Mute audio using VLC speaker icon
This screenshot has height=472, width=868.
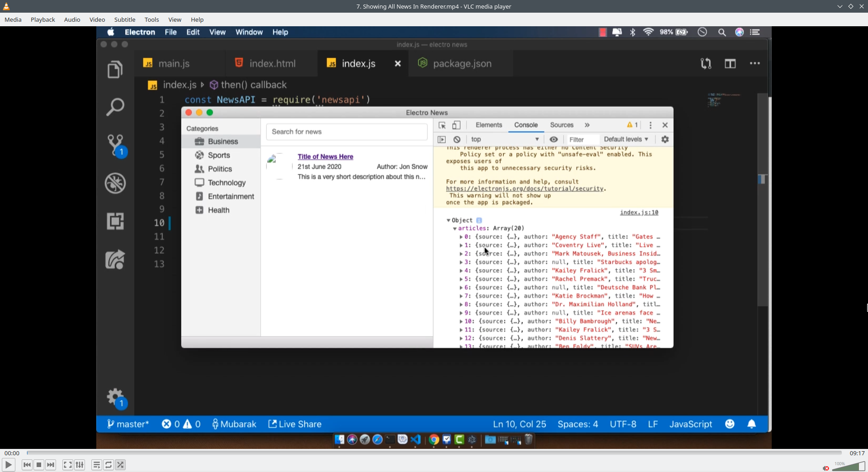(x=826, y=468)
